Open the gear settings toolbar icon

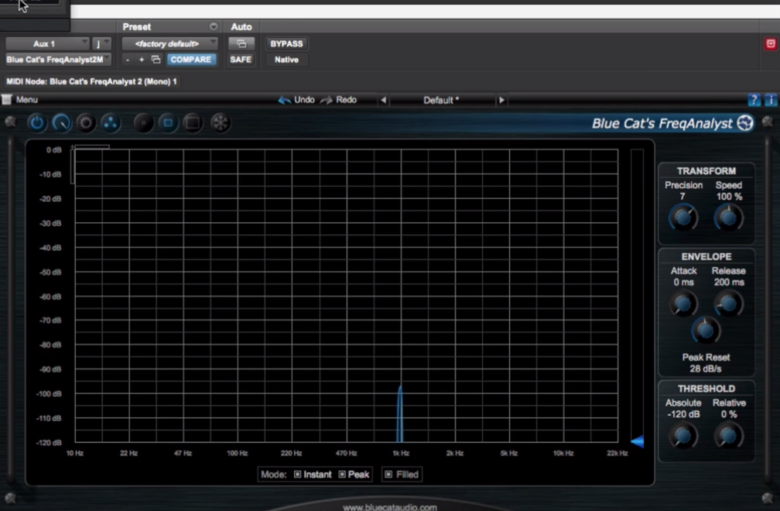click(86, 123)
